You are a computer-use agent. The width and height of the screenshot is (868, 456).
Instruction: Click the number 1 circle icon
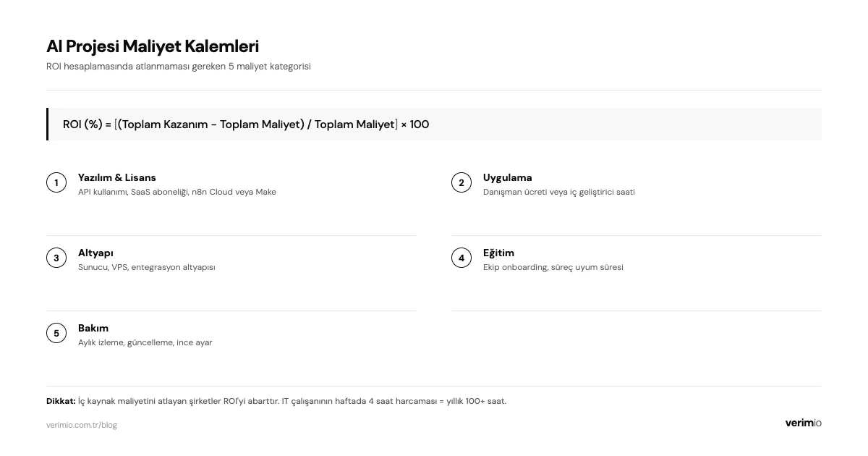56,182
